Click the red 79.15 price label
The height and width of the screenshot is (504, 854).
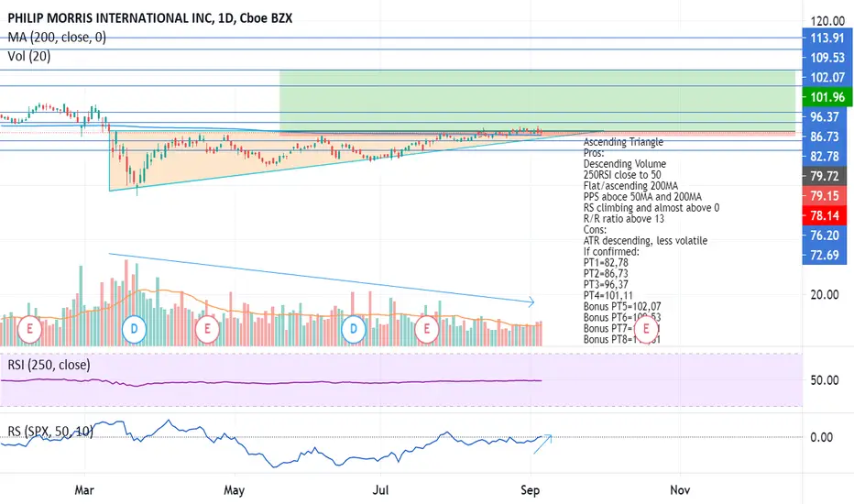pos(825,195)
